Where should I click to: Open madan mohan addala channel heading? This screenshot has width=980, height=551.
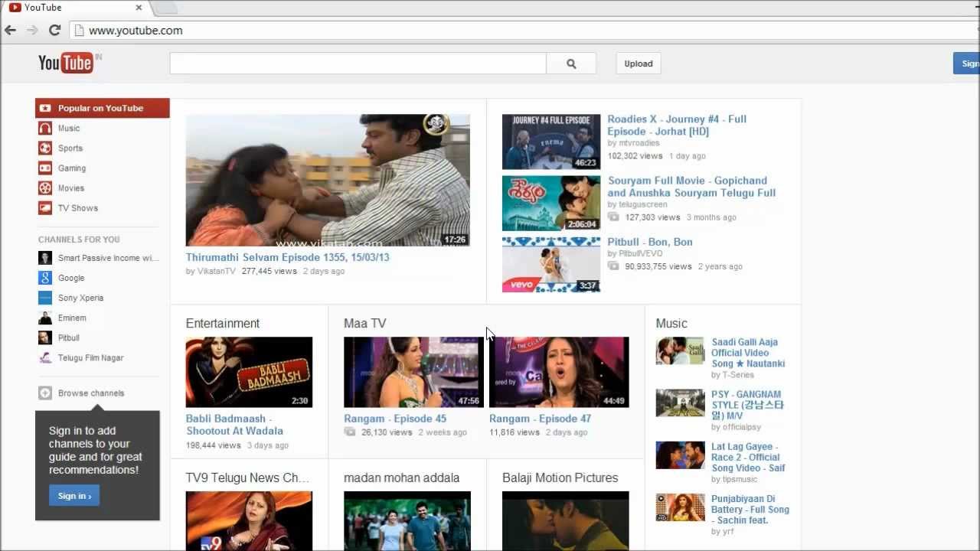click(x=402, y=478)
